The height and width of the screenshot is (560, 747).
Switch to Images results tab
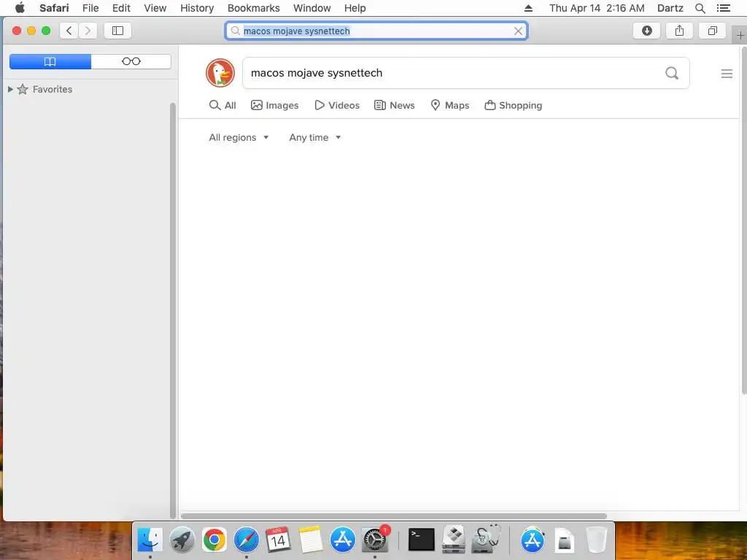pyautogui.click(x=275, y=105)
